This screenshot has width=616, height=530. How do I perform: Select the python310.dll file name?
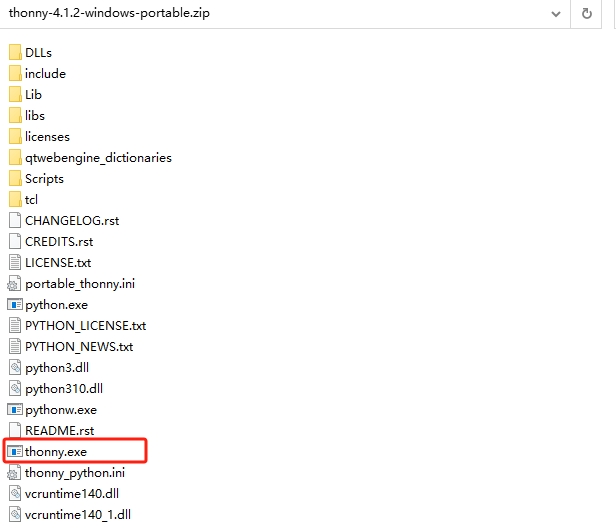[x=64, y=389]
